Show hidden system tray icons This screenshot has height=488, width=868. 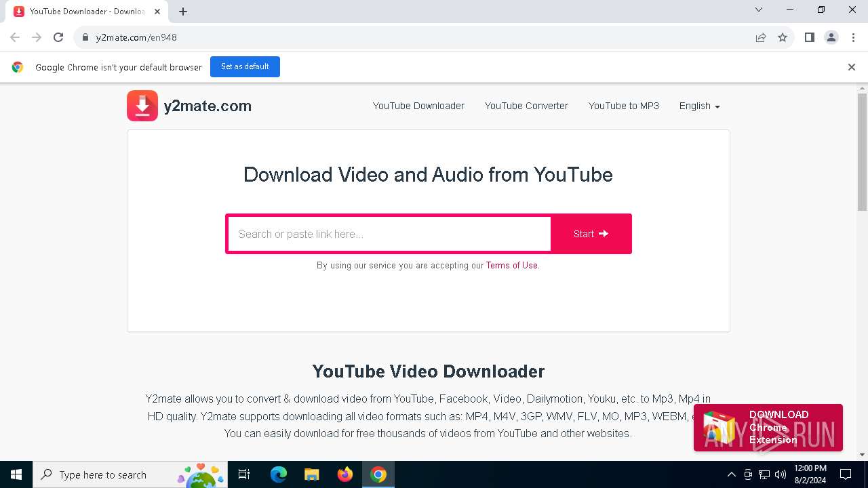pos(731,474)
